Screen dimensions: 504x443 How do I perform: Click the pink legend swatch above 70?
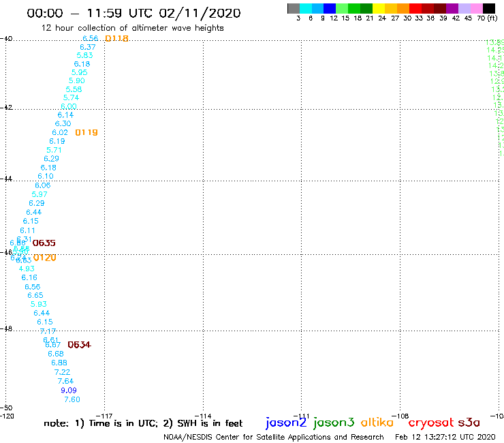[477, 9]
